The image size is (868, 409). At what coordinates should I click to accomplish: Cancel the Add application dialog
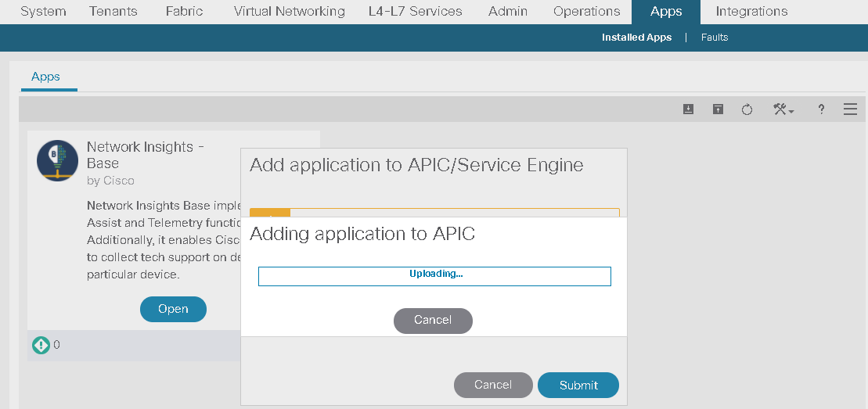493,385
